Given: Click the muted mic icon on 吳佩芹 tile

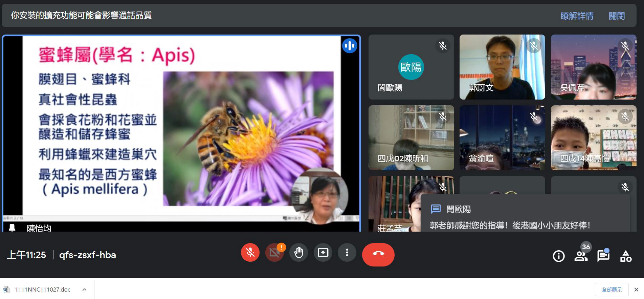Looking at the screenshot, I should (x=625, y=46).
